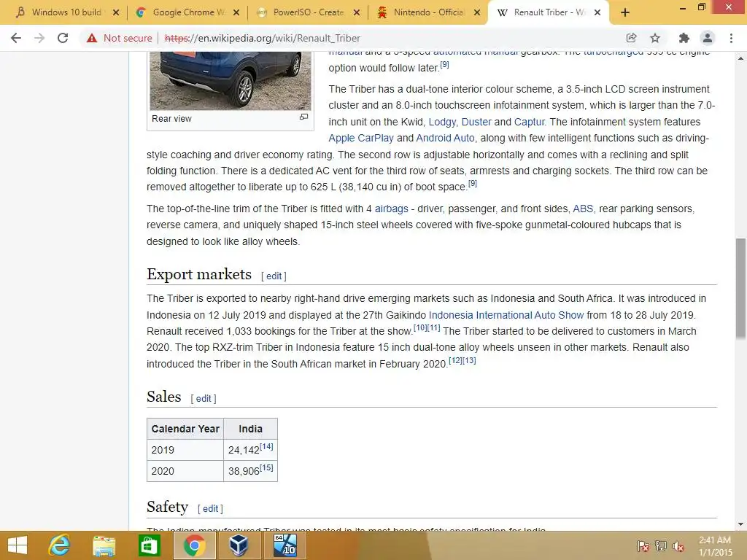Click the Action Center flag tray icon
The height and width of the screenshot is (560, 747).
[x=643, y=545]
